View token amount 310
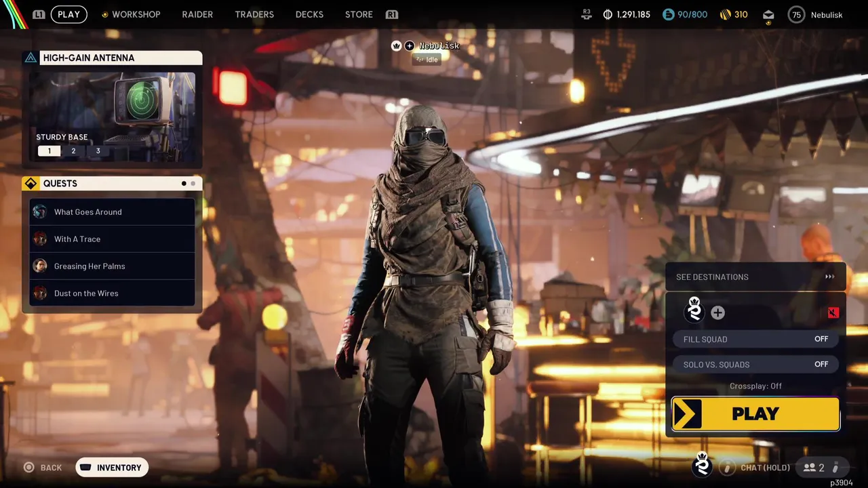This screenshot has width=868, height=488. pos(741,14)
